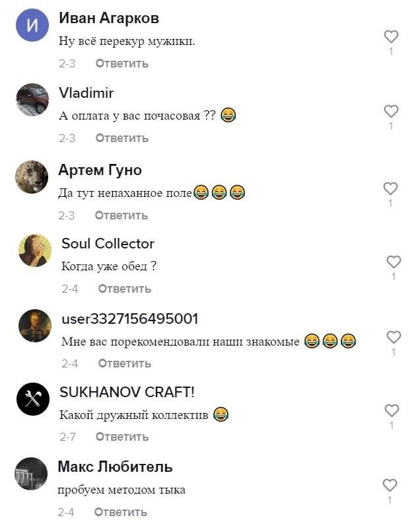
Task: Tap the heart on Артем Гуно's comment
Action: coord(390,188)
